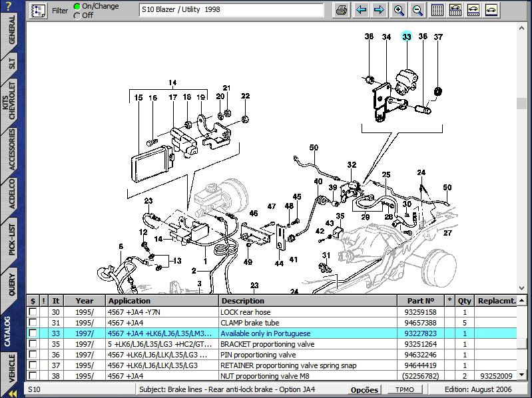Click the Qty column header

465,301
